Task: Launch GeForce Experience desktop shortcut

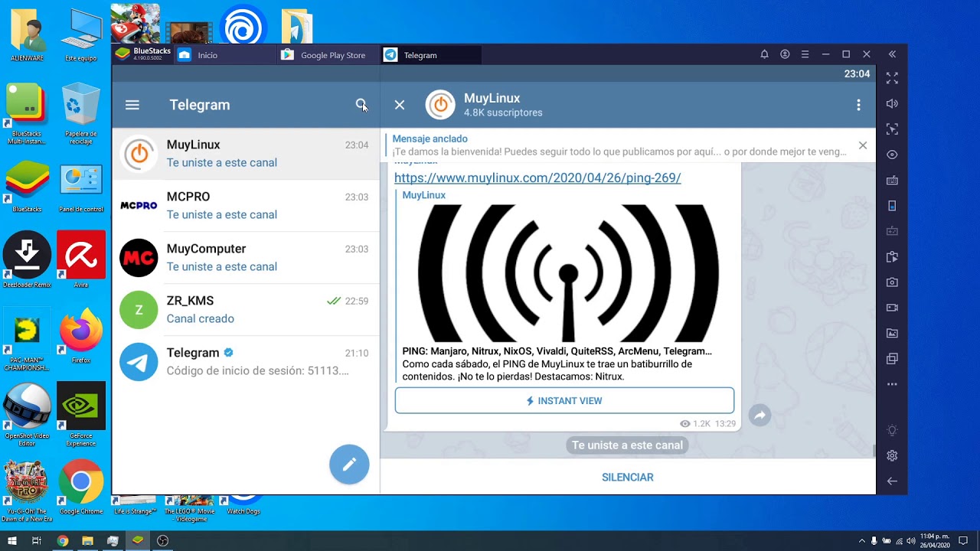Action: pyautogui.click(x=80, y=414)
